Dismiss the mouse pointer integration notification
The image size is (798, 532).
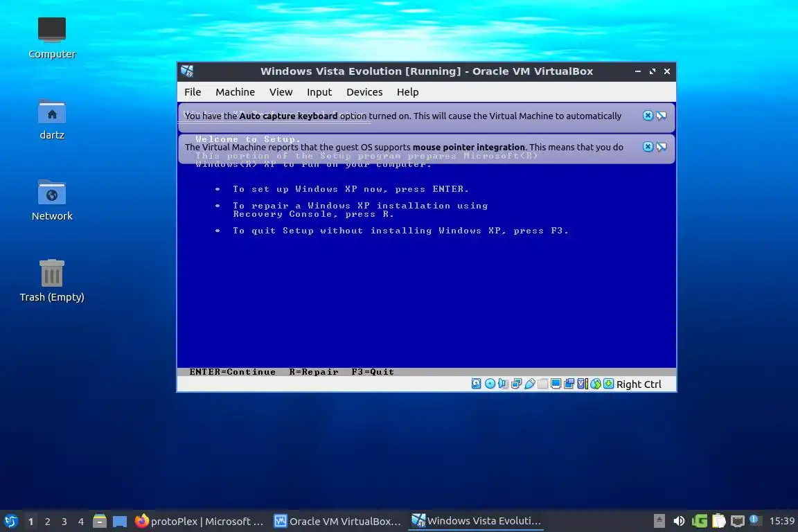click(x=648, y=147)
